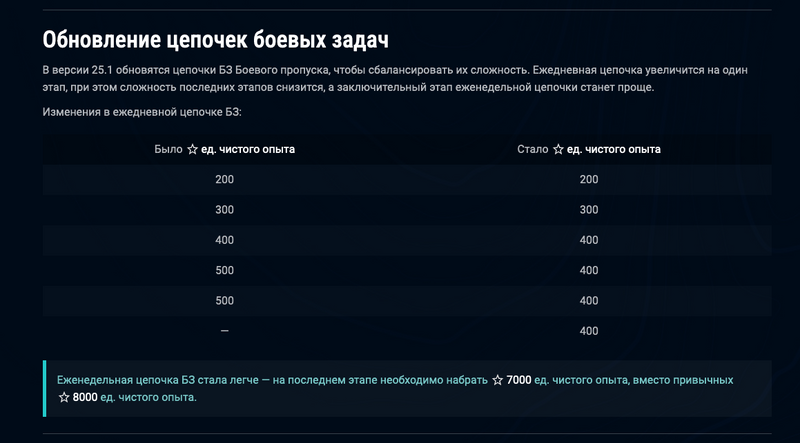The width and height of the screenshot is (800, 443).
Task: Click 200 in the 'Стало' column
Action: 589,180
